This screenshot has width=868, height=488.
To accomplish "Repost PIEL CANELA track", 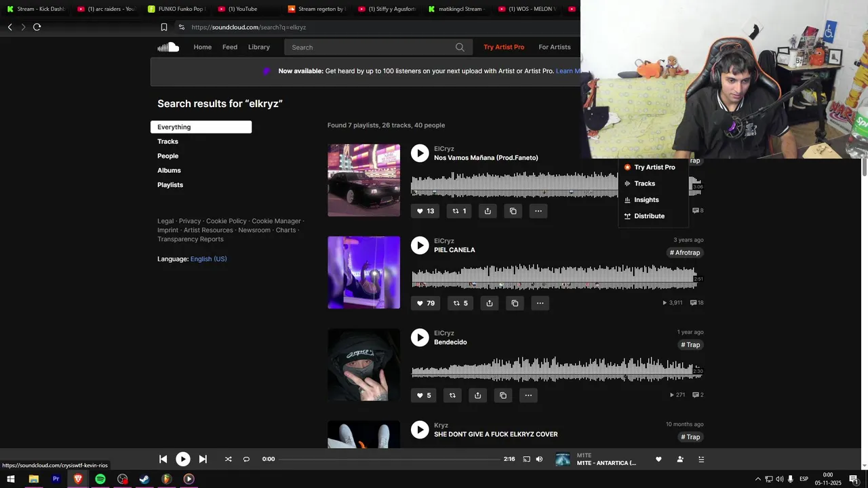I will pos(460,303).
